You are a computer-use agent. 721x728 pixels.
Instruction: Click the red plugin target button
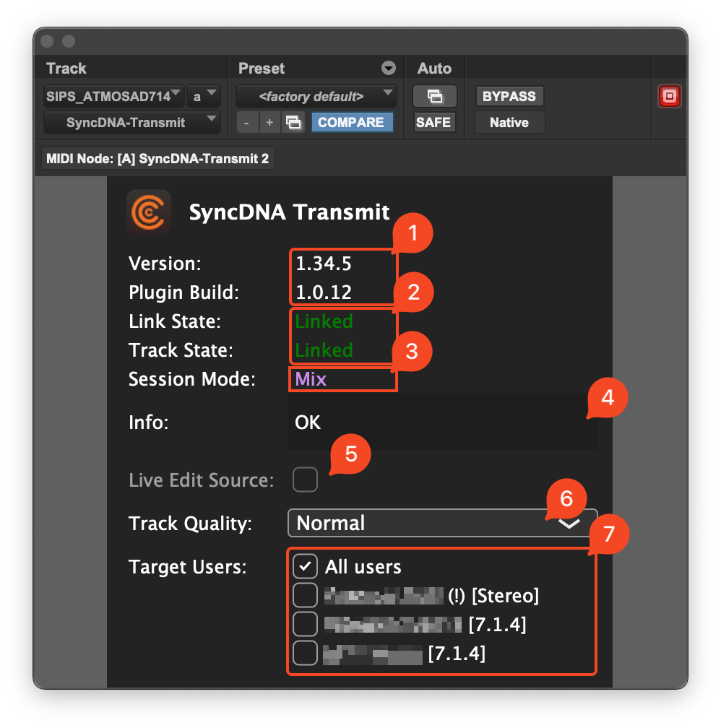point(669,95)
